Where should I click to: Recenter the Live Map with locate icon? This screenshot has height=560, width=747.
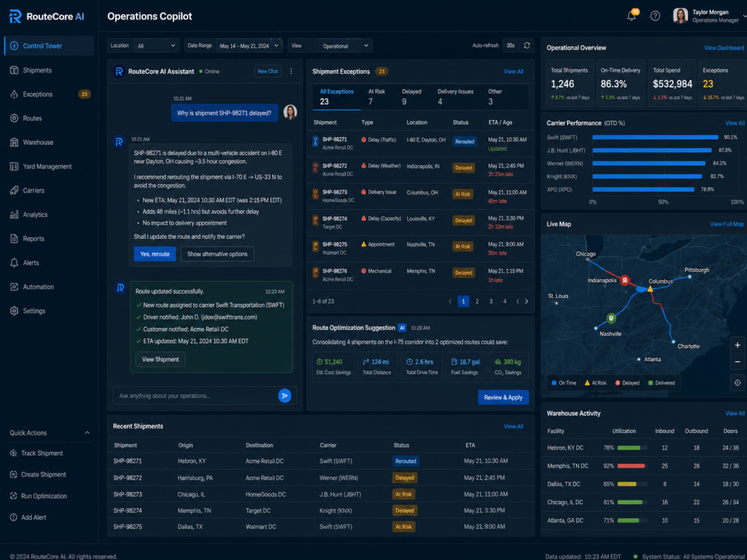tap(737, 383)
